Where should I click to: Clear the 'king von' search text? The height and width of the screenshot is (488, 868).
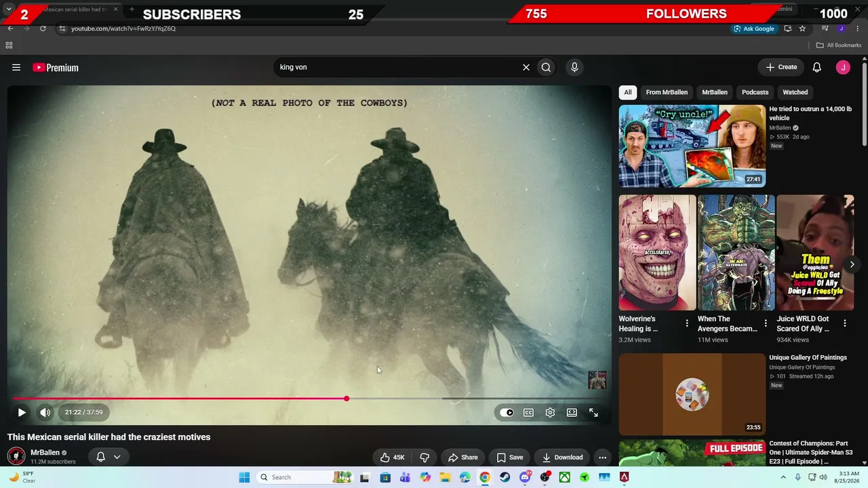[x=526, y=67]
